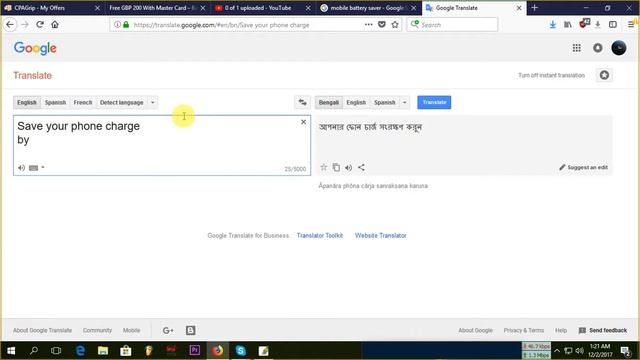
Task: Reload the current page
Action: [40, 24]
